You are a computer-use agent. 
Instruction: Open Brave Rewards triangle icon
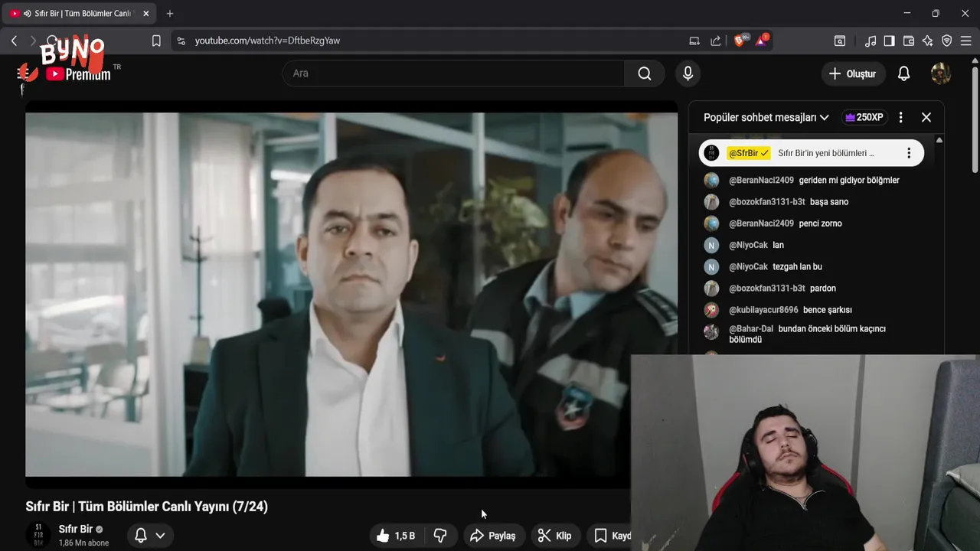(x=762, y=40)
